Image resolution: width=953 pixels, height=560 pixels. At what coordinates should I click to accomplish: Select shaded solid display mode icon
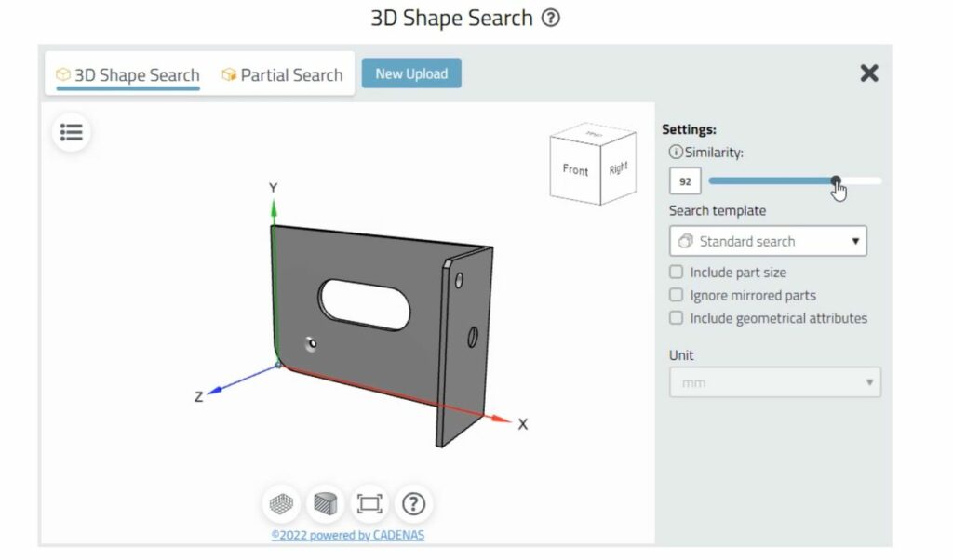(x=326, y=504)
